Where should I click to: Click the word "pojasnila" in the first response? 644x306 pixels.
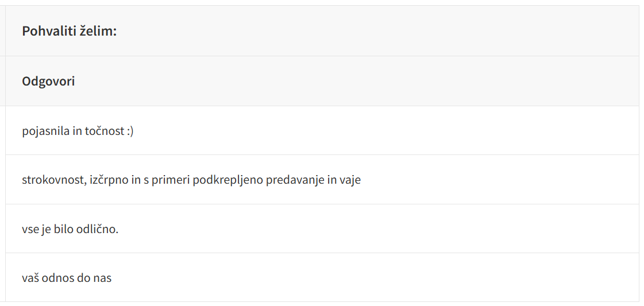coord(46,131)
